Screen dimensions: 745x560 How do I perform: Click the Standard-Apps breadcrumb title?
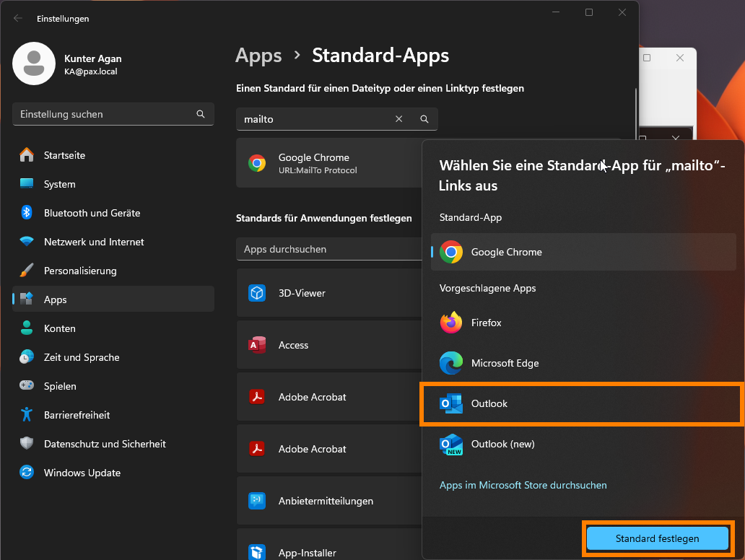coord(380,56)
